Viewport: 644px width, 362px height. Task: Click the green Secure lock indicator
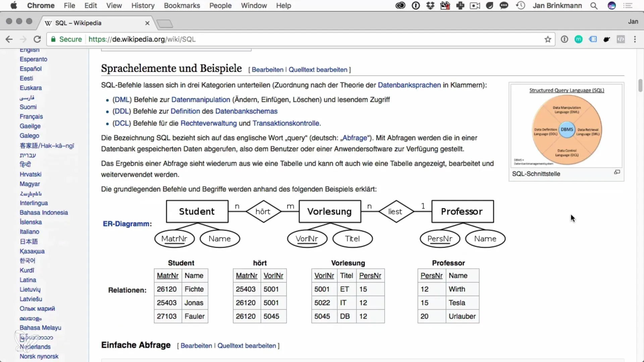[x=66, y=39]
